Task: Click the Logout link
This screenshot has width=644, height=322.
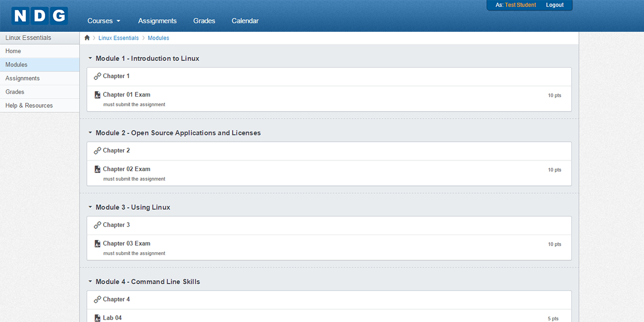Action: click(x=555, y=5)
